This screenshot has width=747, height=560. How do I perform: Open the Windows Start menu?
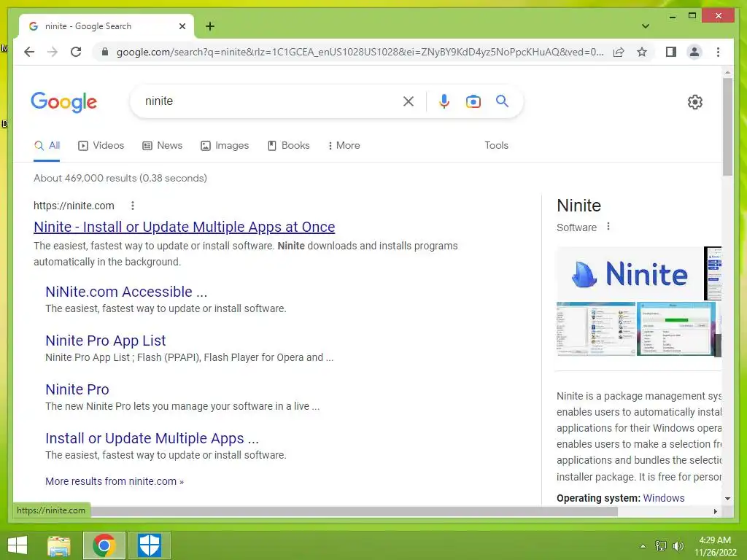pos(18,545)
